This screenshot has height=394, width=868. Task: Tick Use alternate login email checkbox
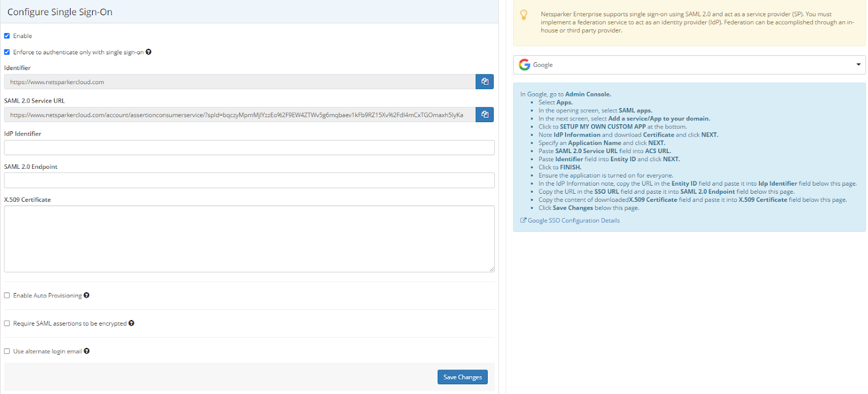[7, 351]
